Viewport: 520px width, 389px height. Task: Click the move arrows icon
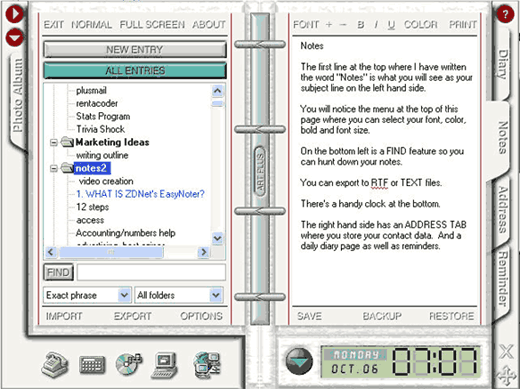[x=506, y=376]
